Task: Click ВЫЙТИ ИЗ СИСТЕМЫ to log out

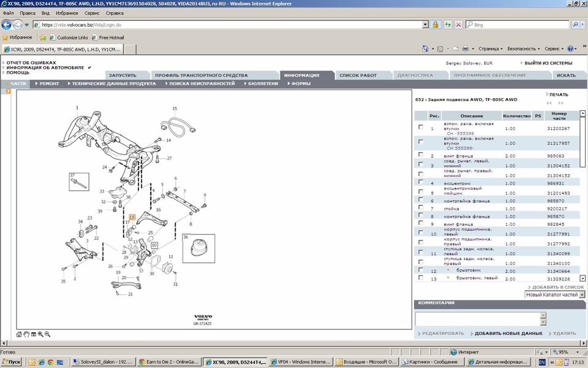Action: pos(548,63)
